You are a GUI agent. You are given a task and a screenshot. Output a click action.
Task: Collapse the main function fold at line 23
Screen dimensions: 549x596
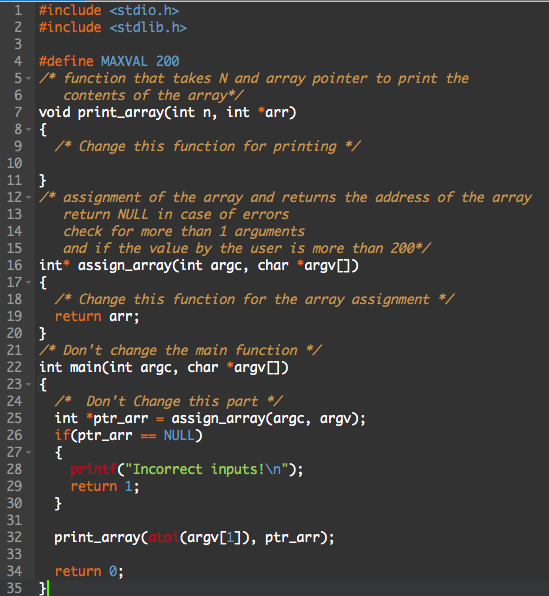[x=29, y=385]
